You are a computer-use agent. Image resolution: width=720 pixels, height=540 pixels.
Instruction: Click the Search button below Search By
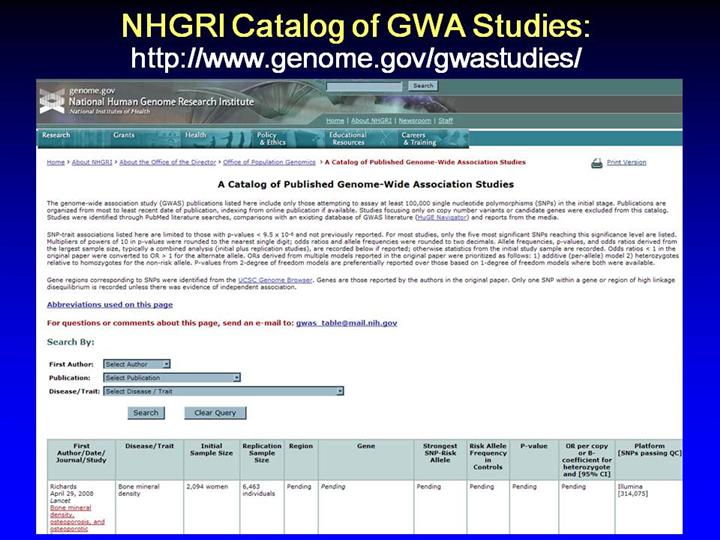[146, 412]
